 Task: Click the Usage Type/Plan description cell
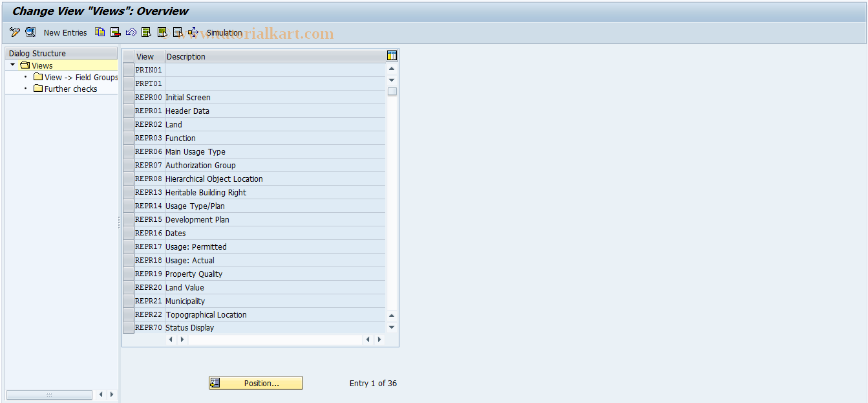[275, 206]
